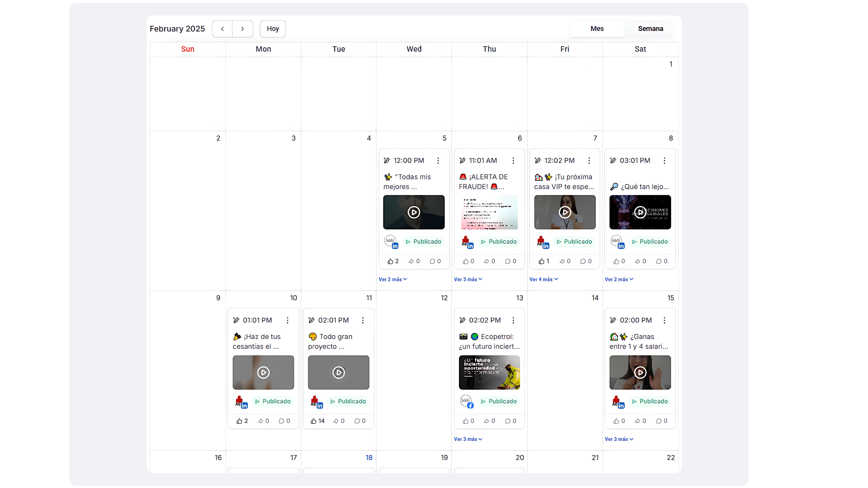Click pen icon beside 02:02 PM time
Viewport: 868px width, 488px height.
click(x=462, y=320)
